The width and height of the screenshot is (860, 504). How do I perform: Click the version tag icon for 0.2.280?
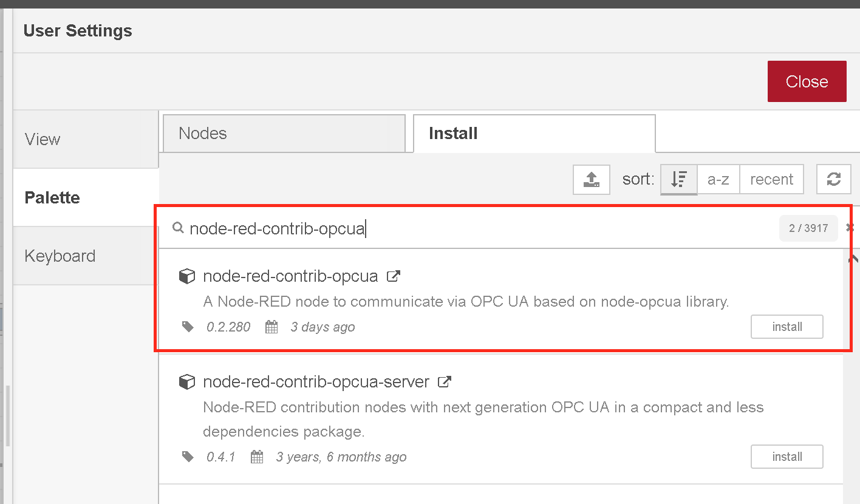(x=188, y=327)
